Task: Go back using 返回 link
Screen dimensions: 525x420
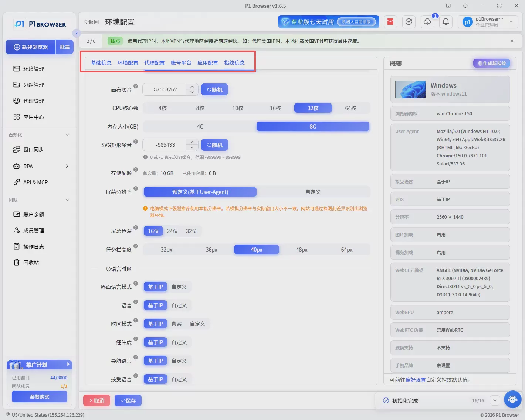Action: coord(91,22)
